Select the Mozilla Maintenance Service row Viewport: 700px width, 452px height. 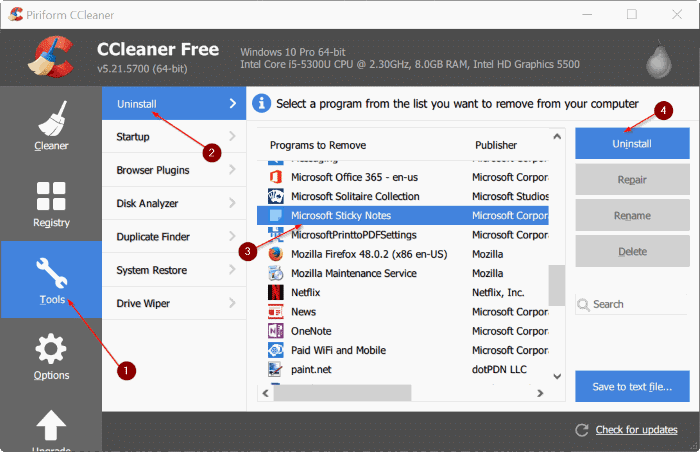point(403,273)
